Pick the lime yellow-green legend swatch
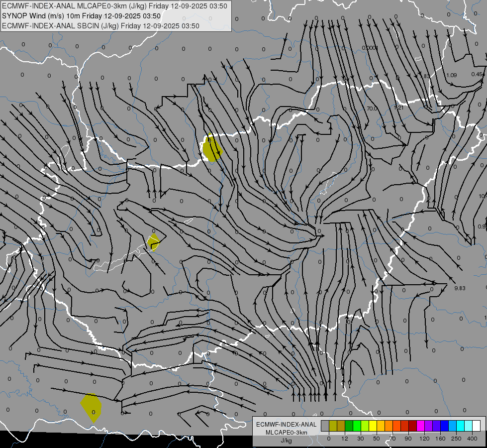487x448 pixels. (x=365, y=426)
